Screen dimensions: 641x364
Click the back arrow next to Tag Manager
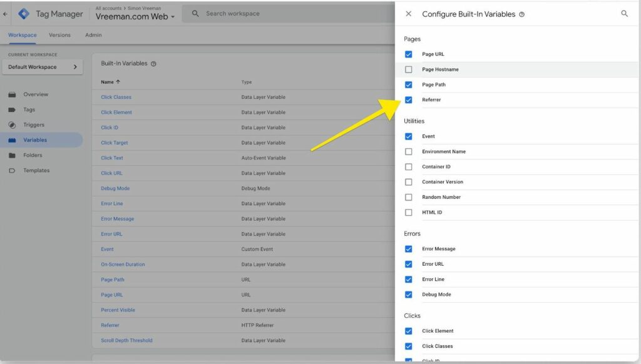pyautogui.click(x=5, y=14)
